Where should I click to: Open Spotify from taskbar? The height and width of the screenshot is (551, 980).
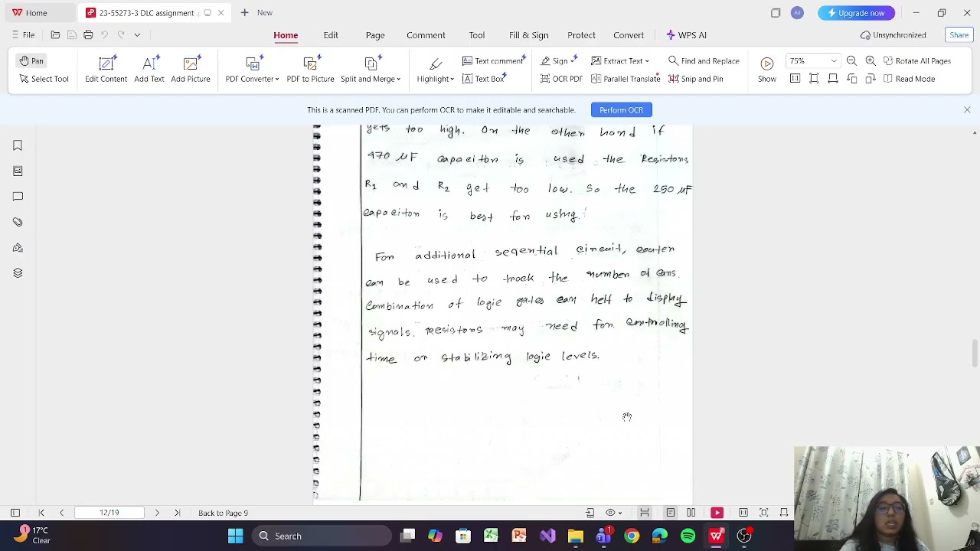click(x=688, y=536)
